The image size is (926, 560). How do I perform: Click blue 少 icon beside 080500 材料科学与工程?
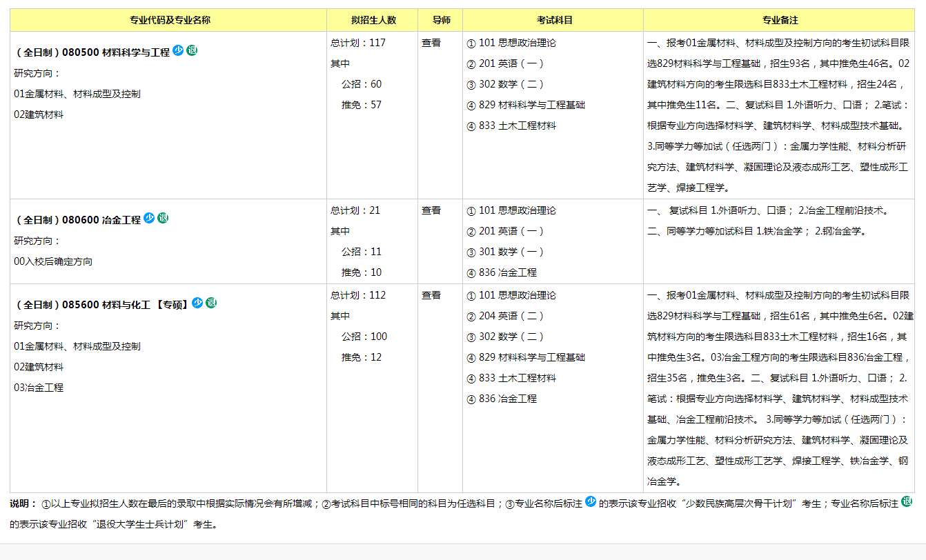[178, 50]
